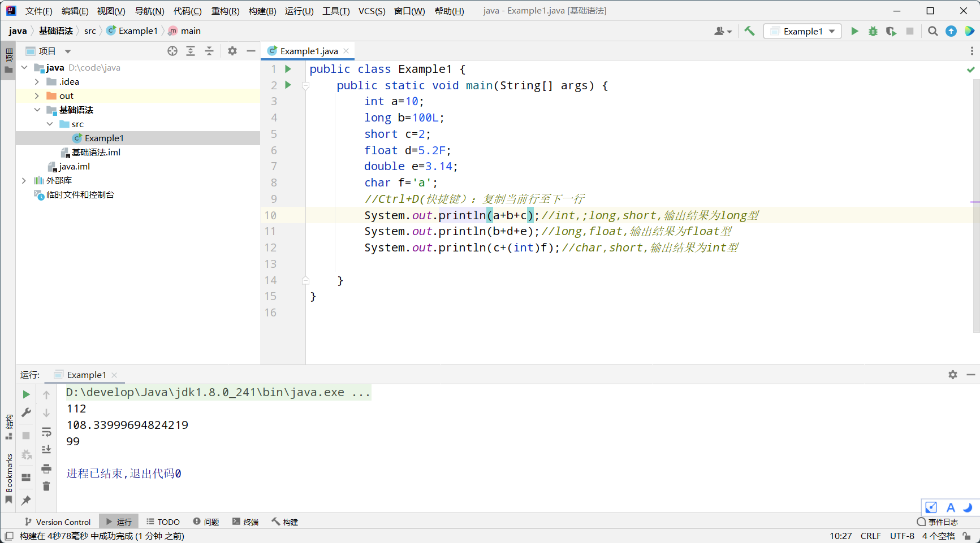Open Search Everywhere magnifier icon
This screenshot has width=980, height=543.
pyautogui.click(x=932, y=31)
